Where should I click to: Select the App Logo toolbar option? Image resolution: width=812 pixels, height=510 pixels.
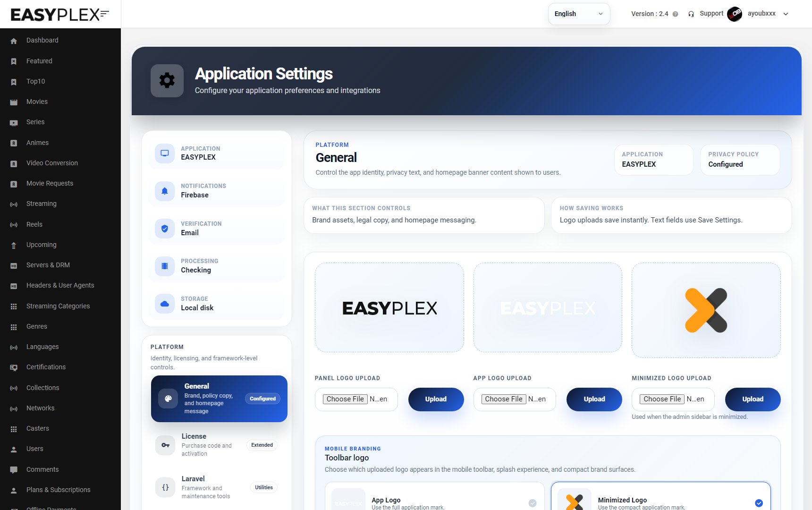[434, 497]
